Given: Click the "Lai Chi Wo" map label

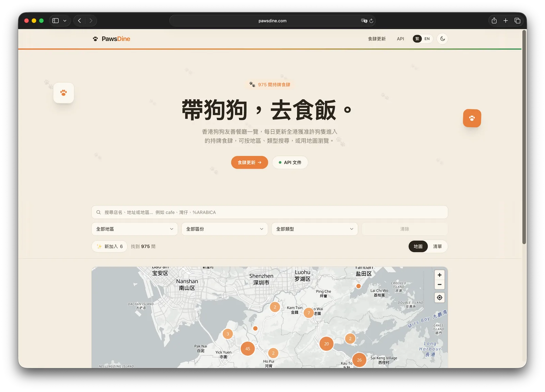Looking at the screenshot, I should tap(379, 291).
